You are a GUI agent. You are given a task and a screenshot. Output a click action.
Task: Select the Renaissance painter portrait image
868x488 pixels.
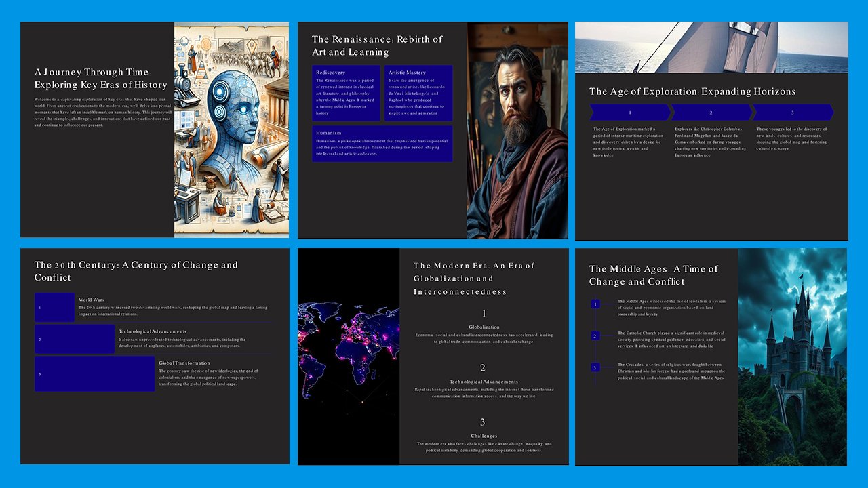point(516,130)
